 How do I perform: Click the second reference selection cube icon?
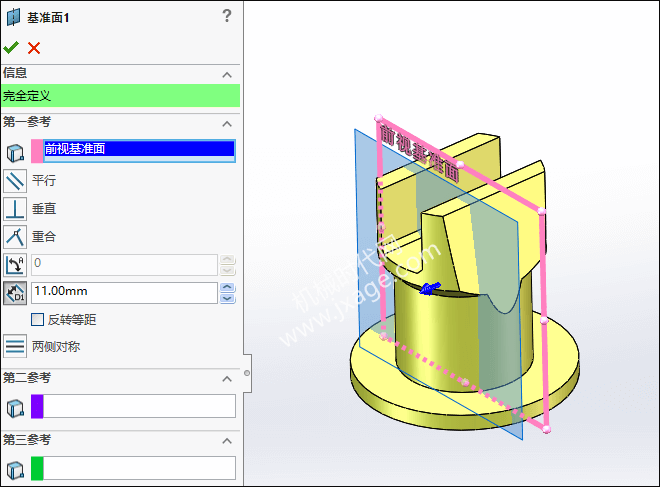pyautogui.click(x=15, y=408)
